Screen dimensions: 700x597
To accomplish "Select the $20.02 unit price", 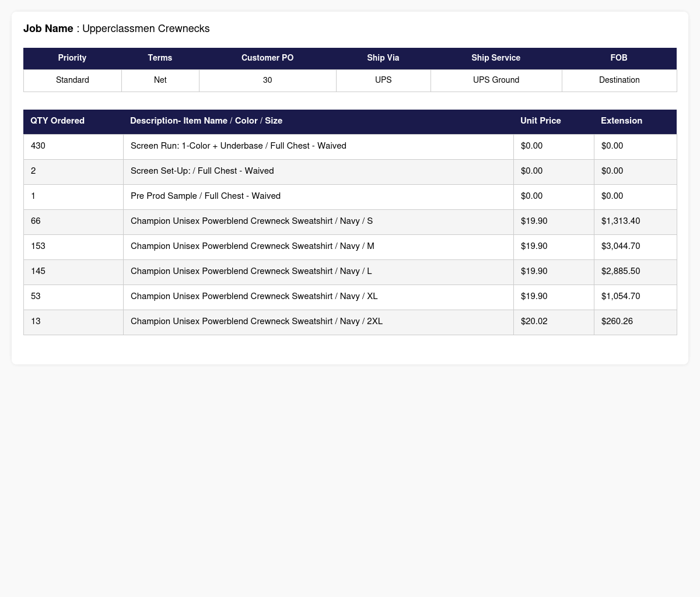I will (554, 322).
